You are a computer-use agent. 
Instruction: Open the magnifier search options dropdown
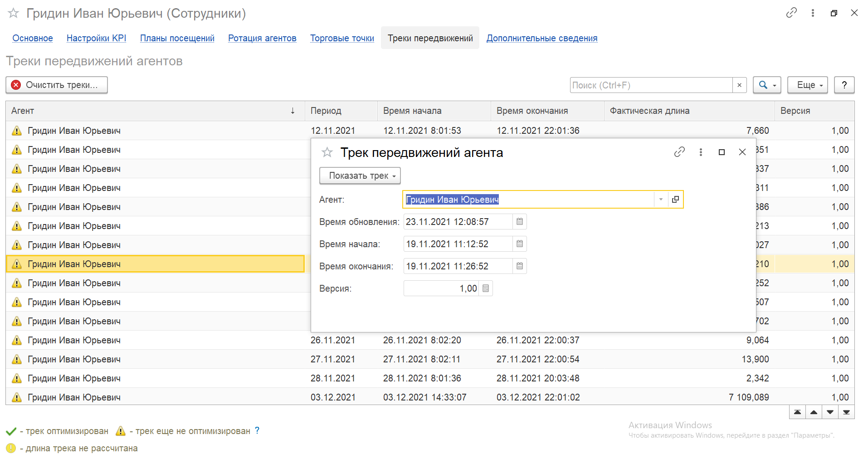click(767, 85)
